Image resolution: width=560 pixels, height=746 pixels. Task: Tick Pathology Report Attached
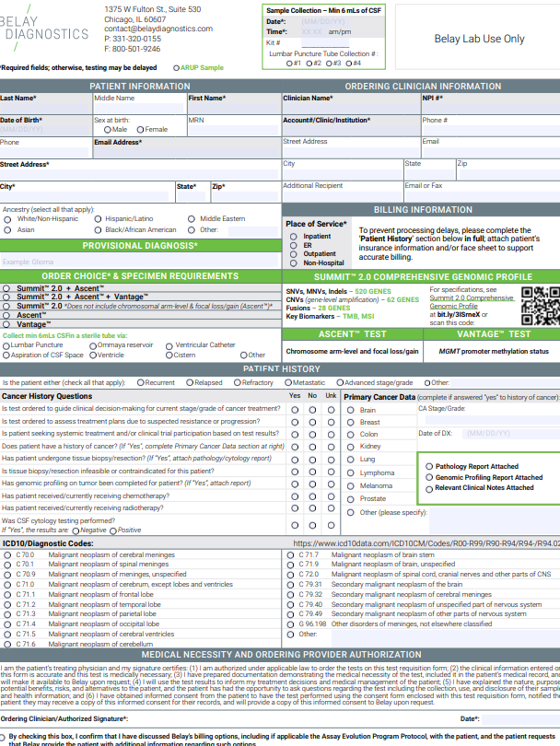(x=428, y=467)
